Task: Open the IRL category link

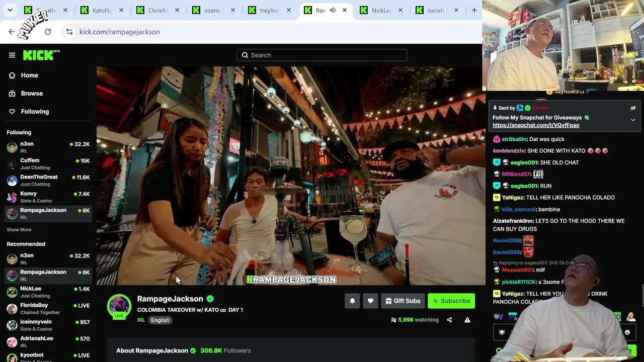Action: [141, 320]
